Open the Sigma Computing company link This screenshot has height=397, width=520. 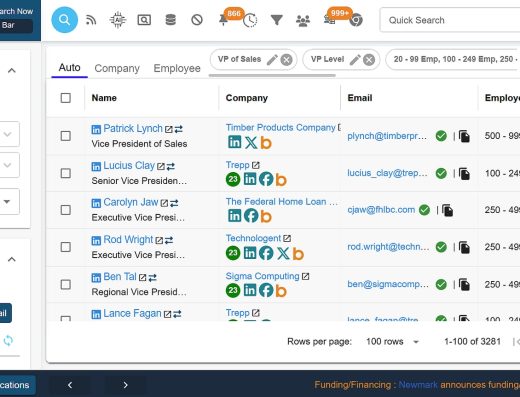pos(263,276)
